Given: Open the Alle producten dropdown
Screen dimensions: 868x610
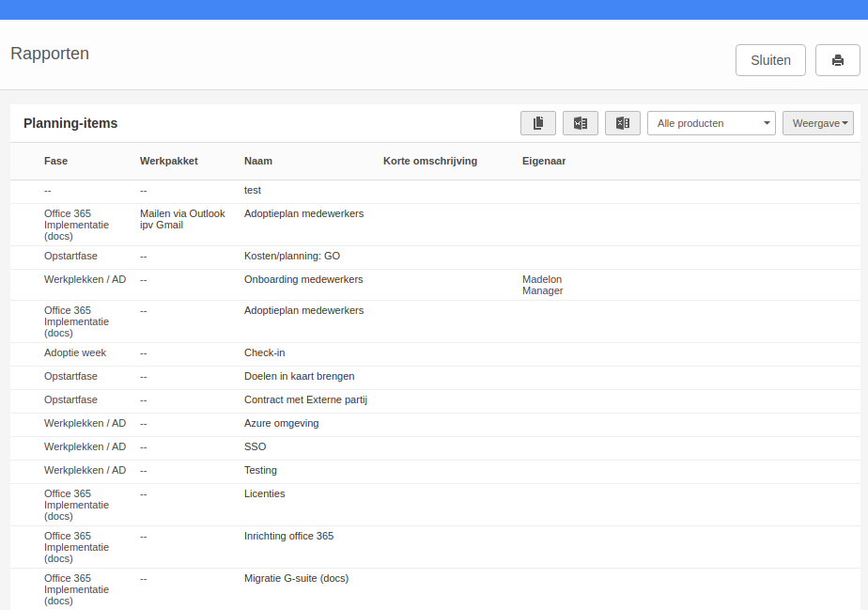Looking at the screenshot, I should point(711,123).
